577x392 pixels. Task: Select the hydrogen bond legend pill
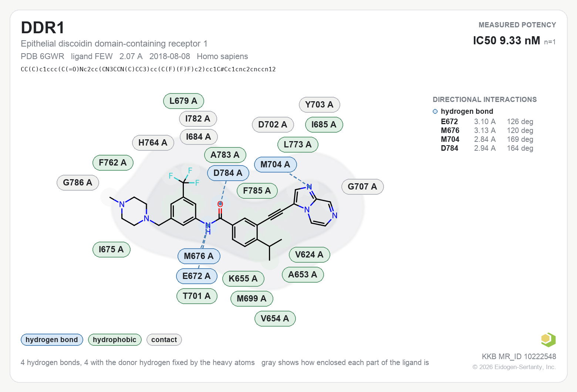click(x=52, y=340)
